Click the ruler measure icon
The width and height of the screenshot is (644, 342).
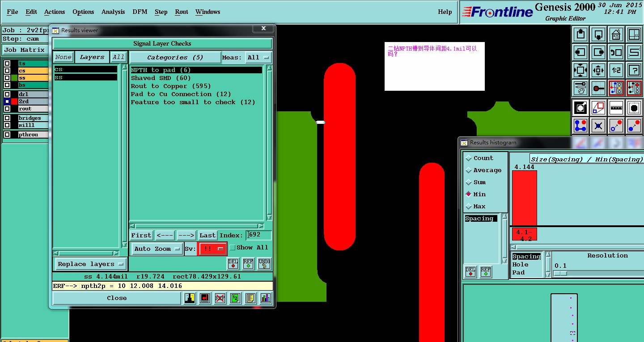[x=616, y=107]
